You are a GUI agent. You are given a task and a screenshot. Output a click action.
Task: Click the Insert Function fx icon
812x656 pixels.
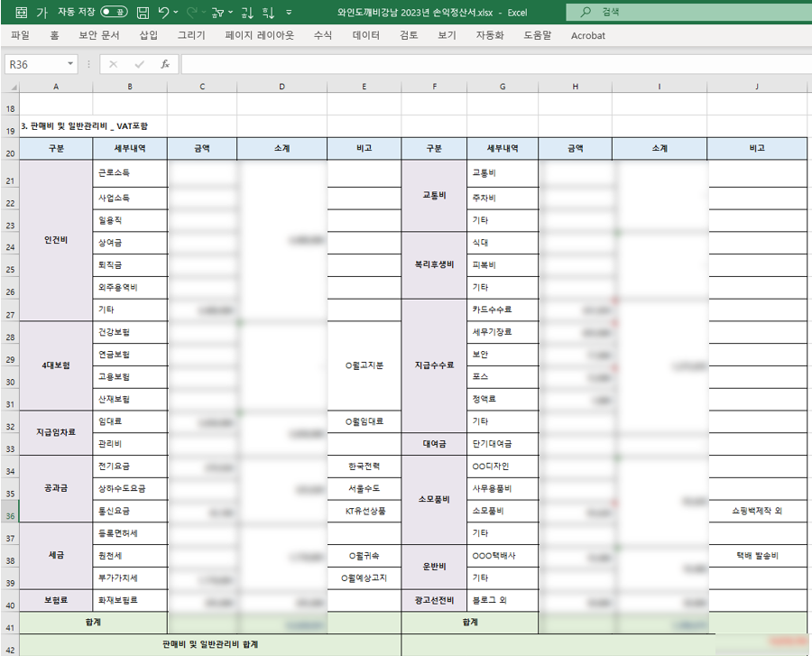pyautogui.click(x=165, y=64)
